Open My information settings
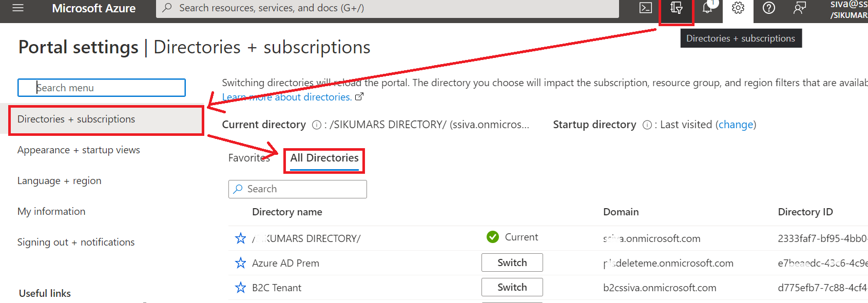Image resolution: width=868 pixels, height=303 pixels. point(51,212)
